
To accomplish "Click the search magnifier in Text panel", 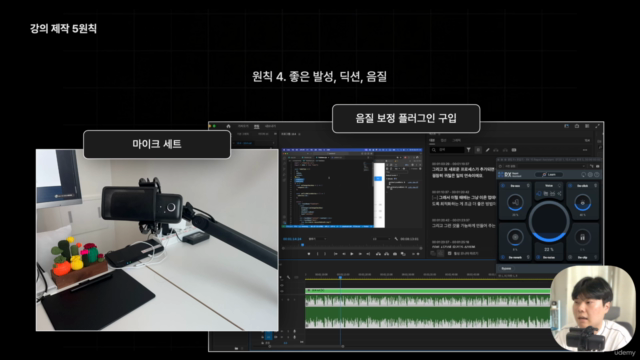I will tap(434, 150).
